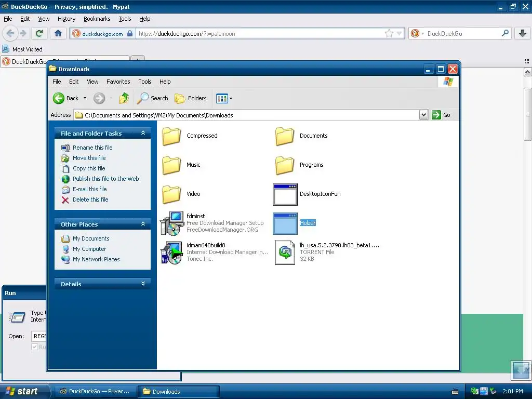Click Publish this file to the Web
This screenshot has width=532, height=399.
(x=105, y=179)
